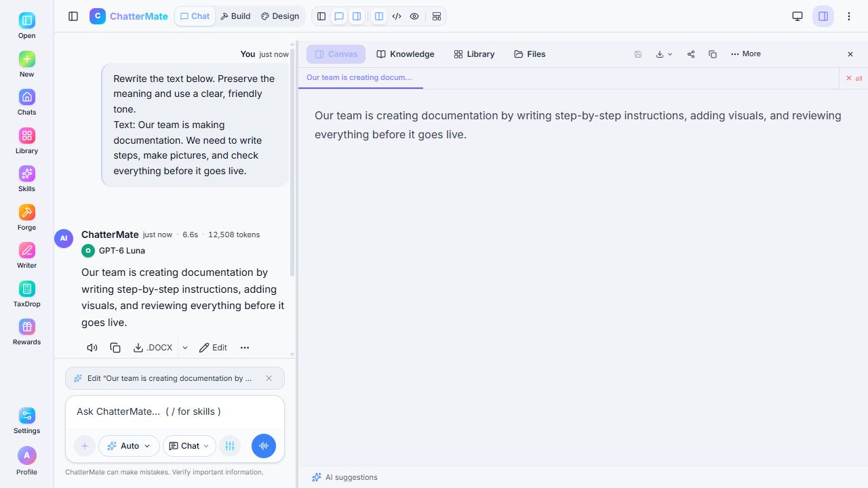
Task: Toggle the split view layout button
Action: click(x=379, y=16)
